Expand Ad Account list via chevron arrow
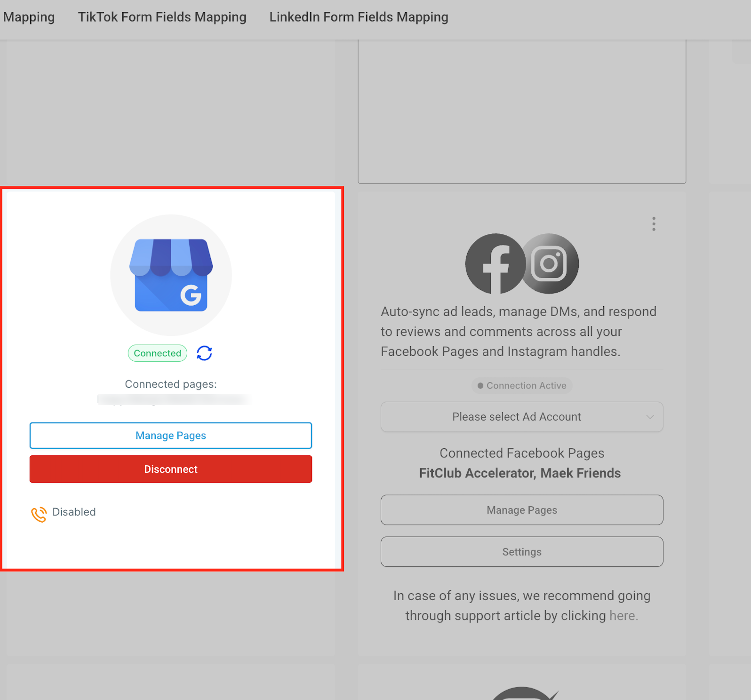Viewport: 751px width, 700px height. (x=650, y=417)
